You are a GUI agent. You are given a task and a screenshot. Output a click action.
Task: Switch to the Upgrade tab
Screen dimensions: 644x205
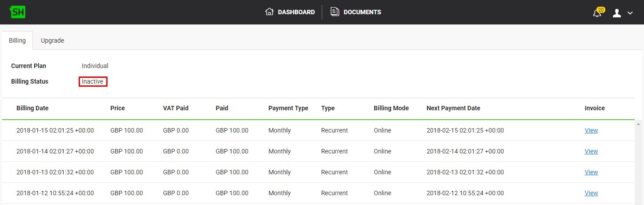coord(52,40)
